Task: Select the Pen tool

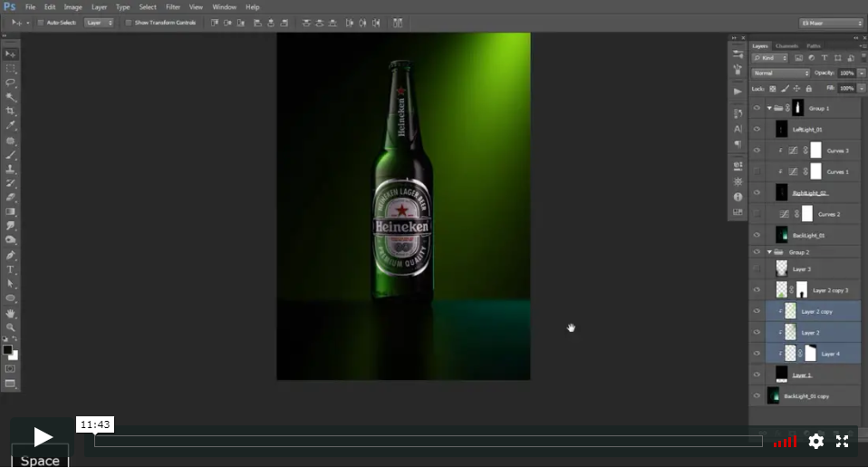Action: point(11,256)
